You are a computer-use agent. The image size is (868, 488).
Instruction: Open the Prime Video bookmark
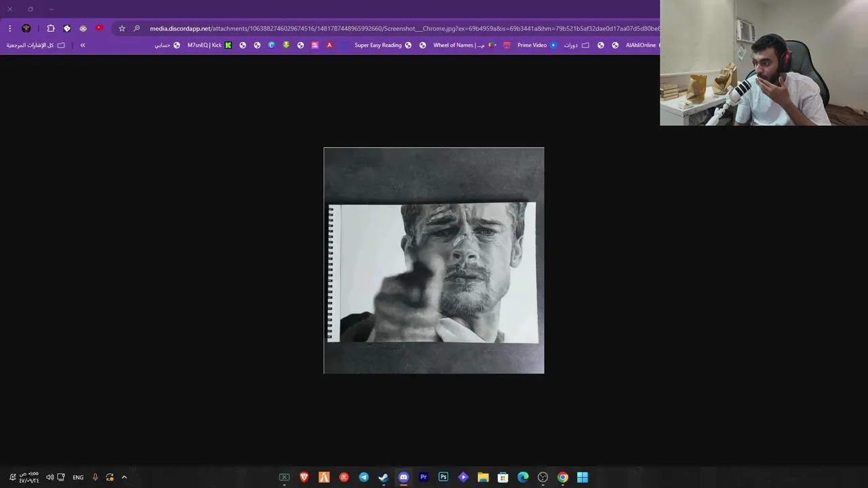pos(537,45)
